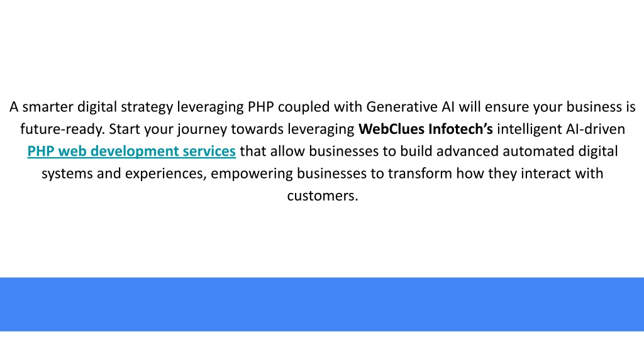
Task: Select the word "strategy" in the first line
Action: pos(147,107)
